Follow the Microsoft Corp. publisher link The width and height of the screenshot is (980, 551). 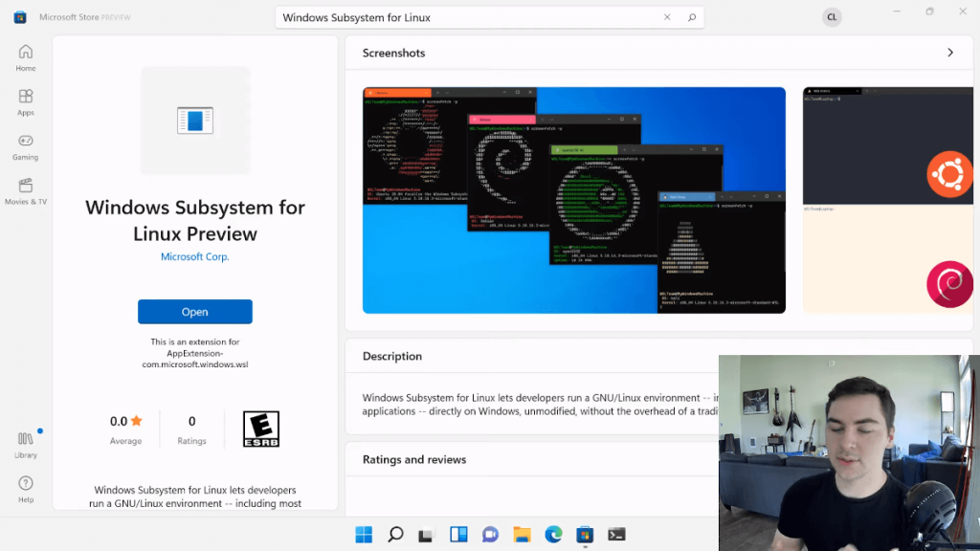[x=195, y=256]
